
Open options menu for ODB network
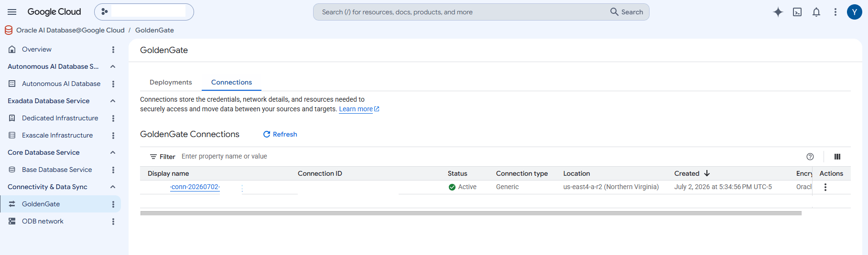113,221
